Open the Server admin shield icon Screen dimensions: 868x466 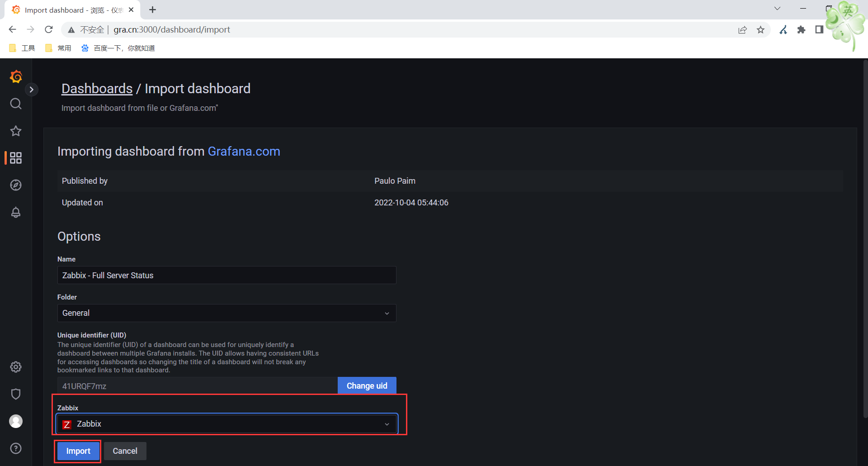(16, 394)
